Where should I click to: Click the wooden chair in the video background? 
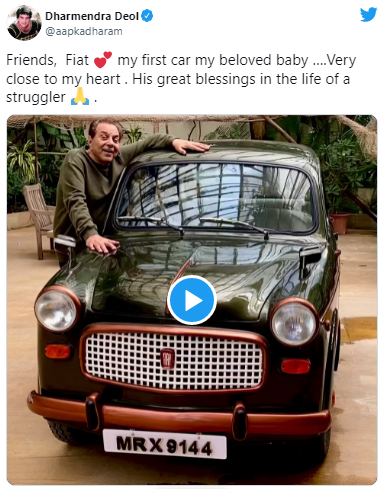click(x=39, y=220)
